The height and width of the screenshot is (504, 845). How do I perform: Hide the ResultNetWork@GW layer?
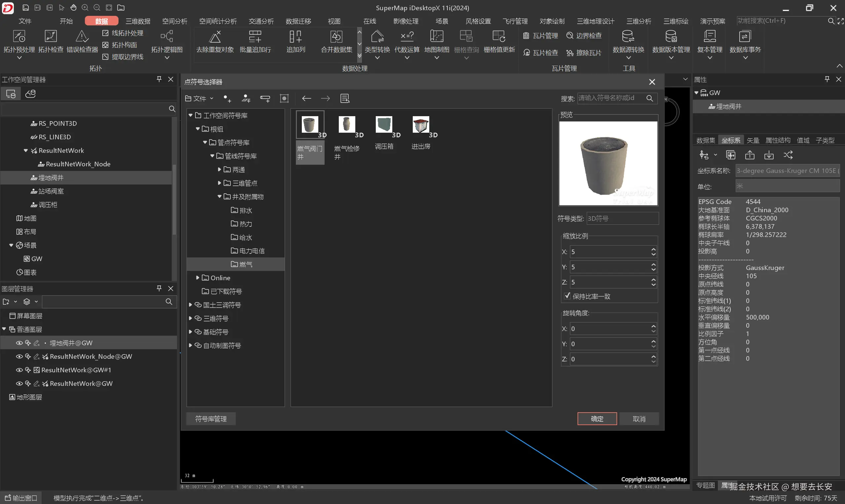tap(19, 384)
